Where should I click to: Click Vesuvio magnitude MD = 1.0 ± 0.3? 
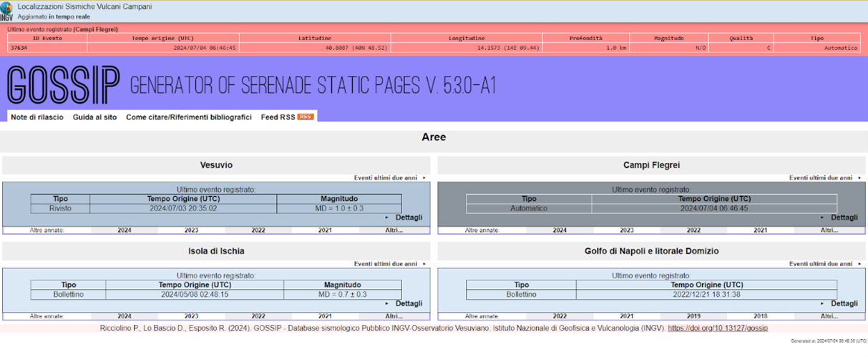point(339,208)
